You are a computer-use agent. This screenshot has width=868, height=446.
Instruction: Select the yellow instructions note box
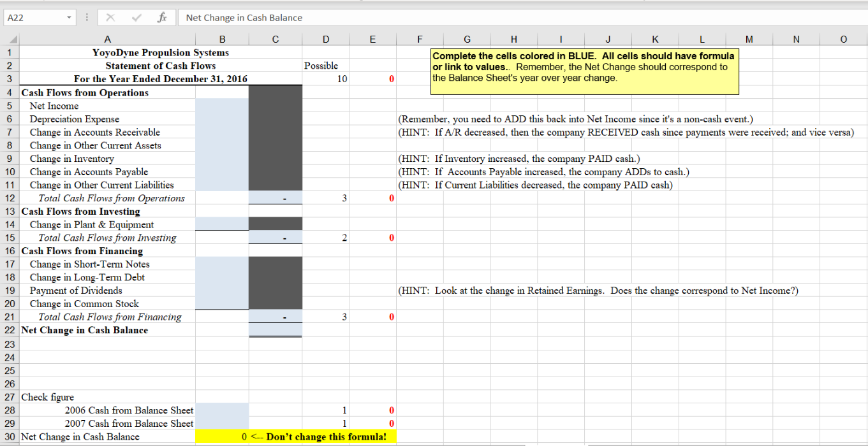pyautogui.click(x=584, y=70)
